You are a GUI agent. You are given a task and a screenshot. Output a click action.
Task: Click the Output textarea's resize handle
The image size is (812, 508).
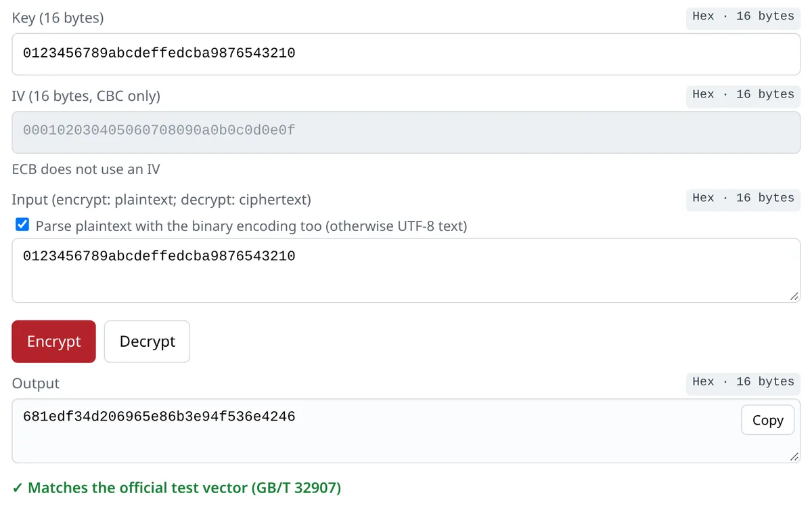794,457
